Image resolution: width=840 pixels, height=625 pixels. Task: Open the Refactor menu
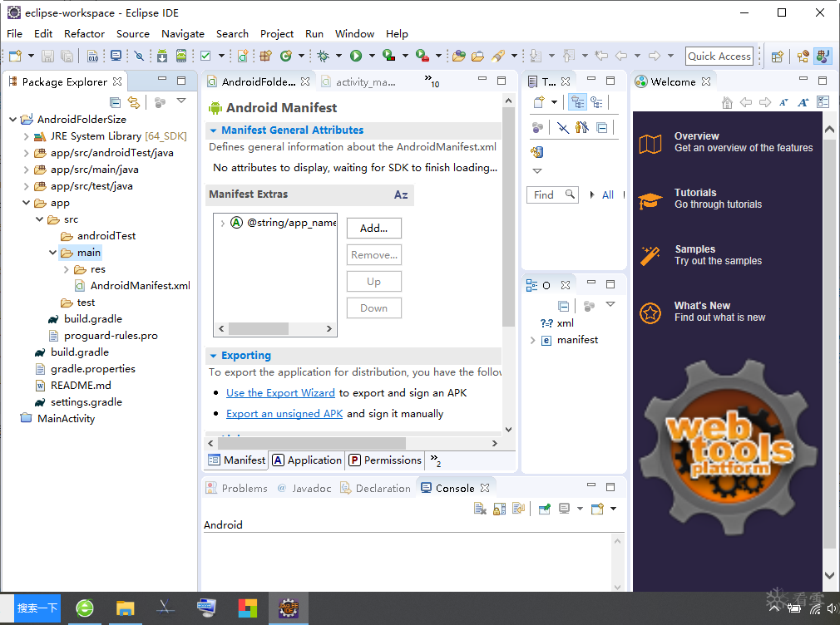84,34
